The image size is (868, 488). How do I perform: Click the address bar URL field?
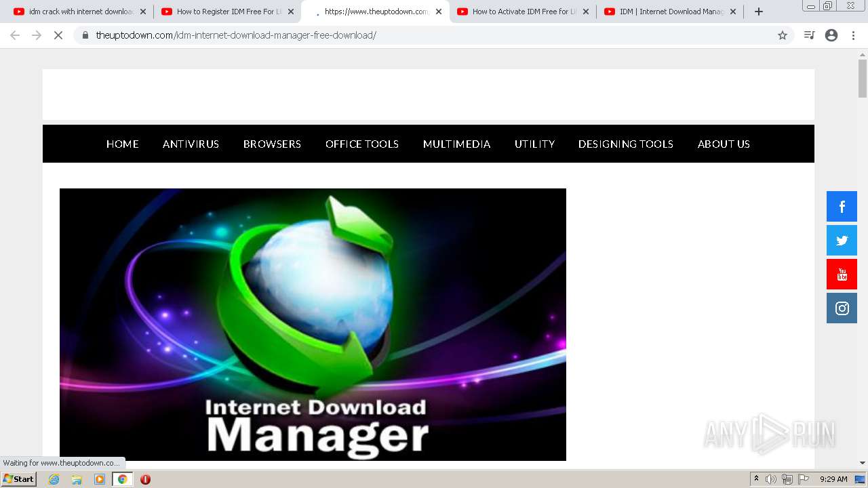coord(434,35)
